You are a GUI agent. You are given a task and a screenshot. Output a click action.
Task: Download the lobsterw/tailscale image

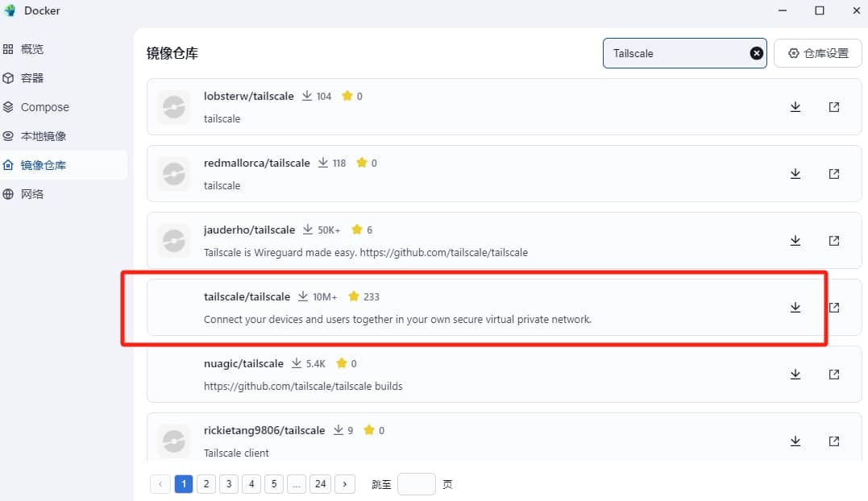795,107
